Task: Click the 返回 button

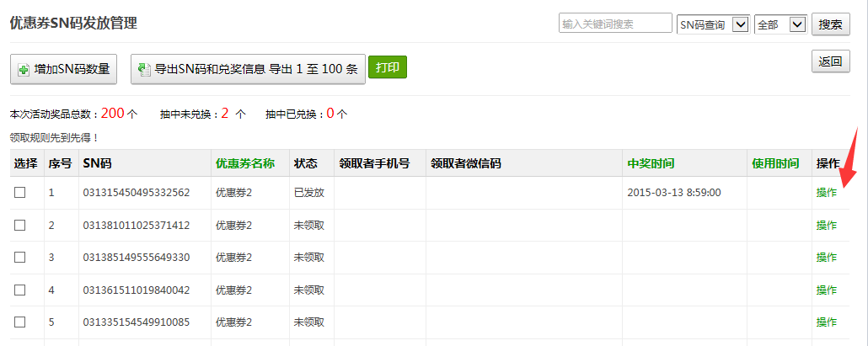Action: pos(830,61)
